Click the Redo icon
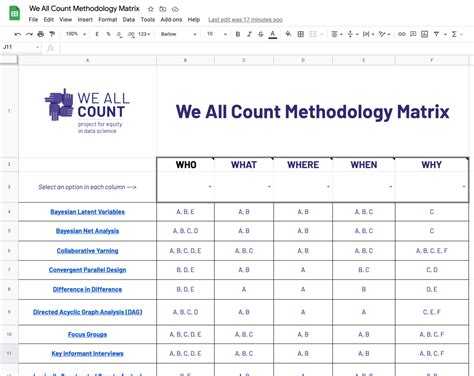Viewport: 474px width, 376px height. pos(29,34)
